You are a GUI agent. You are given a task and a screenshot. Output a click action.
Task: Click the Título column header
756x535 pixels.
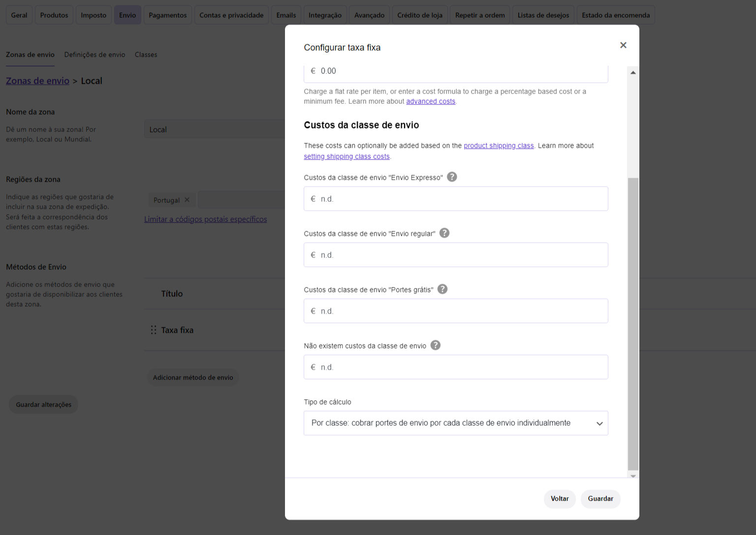point(172,294)
